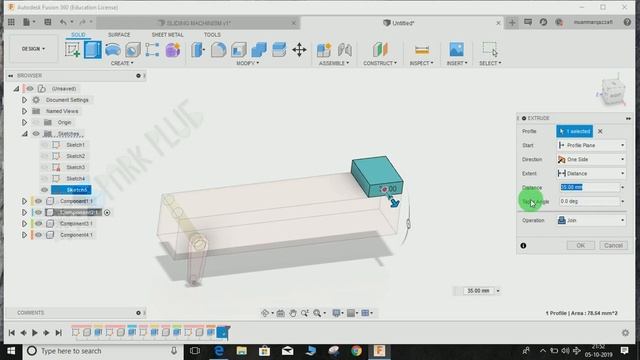Click the Save icon
Viewport: 640px width, 360px height.
(48, 22)
